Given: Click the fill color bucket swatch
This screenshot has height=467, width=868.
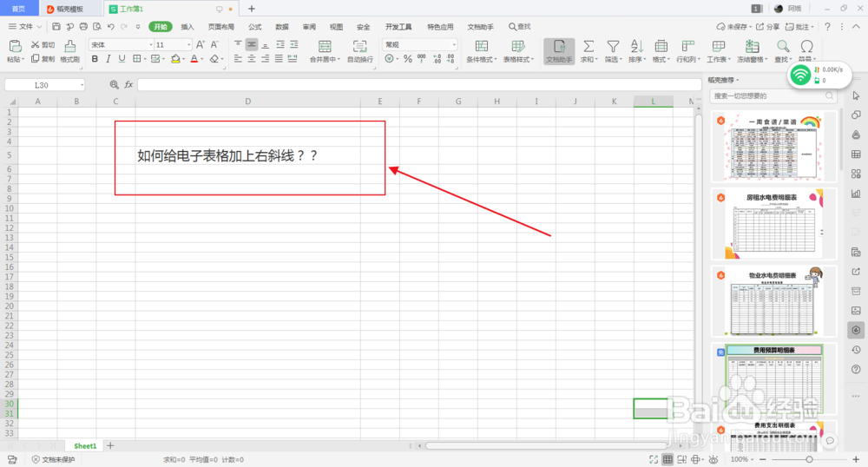Looking at the screenshot, I should [x=175, y=59].
